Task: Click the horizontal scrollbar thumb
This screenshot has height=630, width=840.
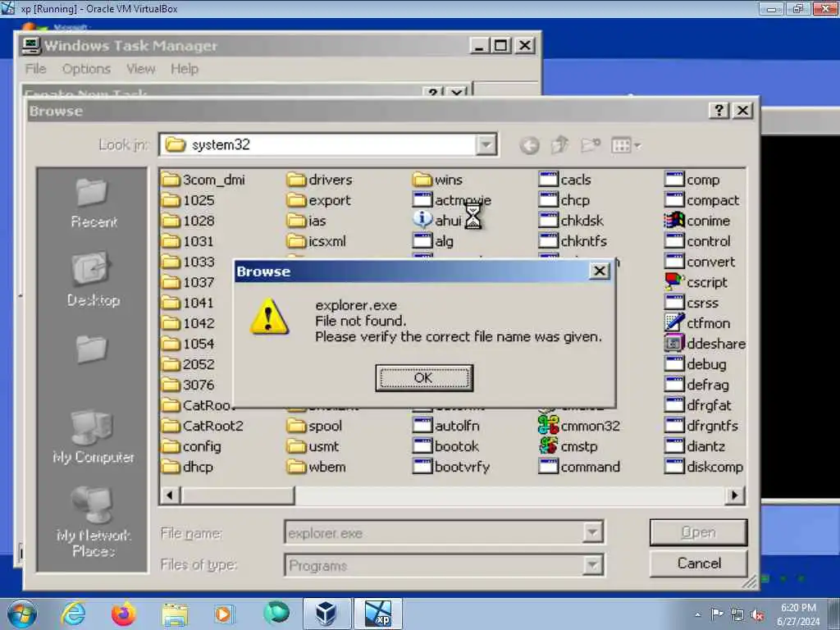Action: click(237, 495)
